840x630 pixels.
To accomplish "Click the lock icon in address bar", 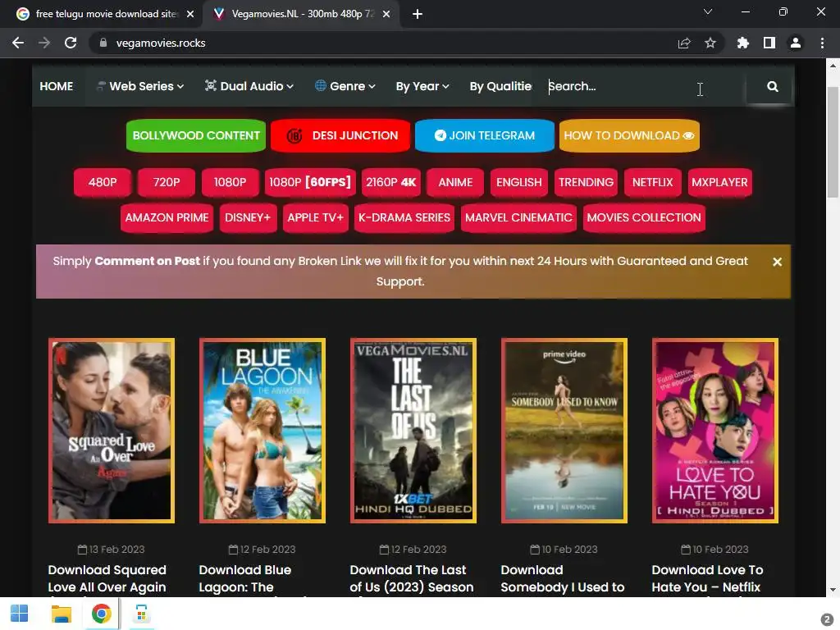I will point(103,43).
